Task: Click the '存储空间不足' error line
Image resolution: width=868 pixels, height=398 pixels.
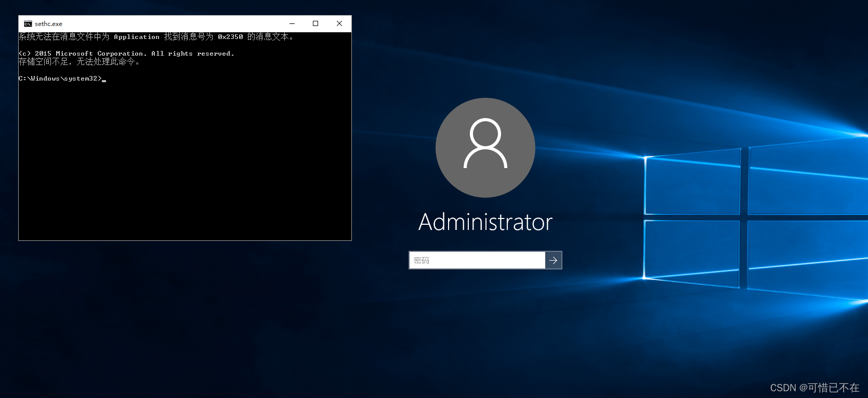Action: click(79, 62)
